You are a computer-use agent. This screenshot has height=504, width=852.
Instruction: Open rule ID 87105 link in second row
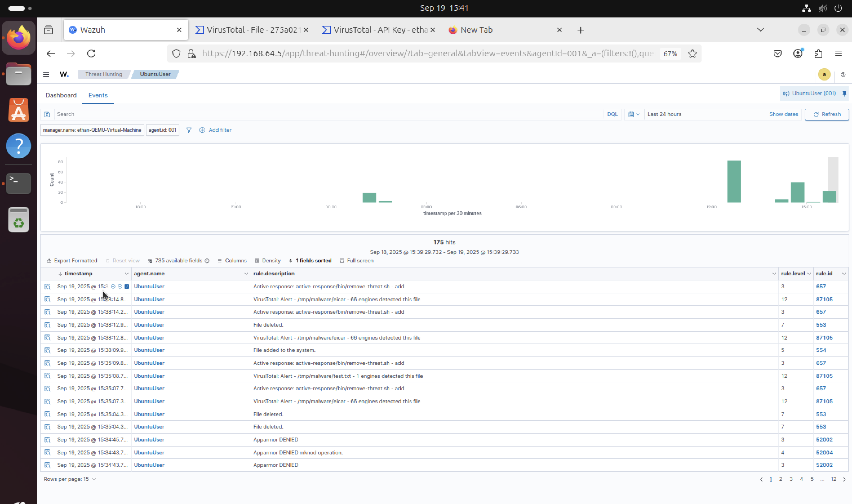(x=824, y=300)
